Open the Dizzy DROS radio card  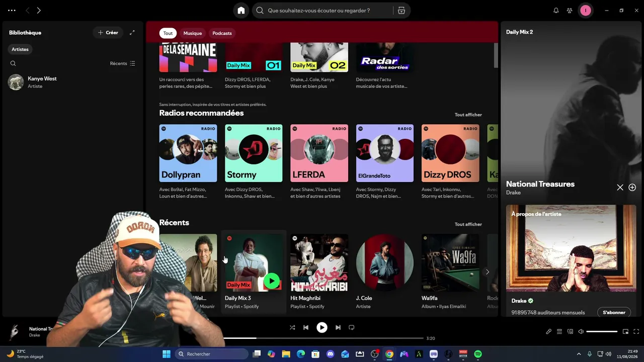pyautogui.click(x=450, y=153)
